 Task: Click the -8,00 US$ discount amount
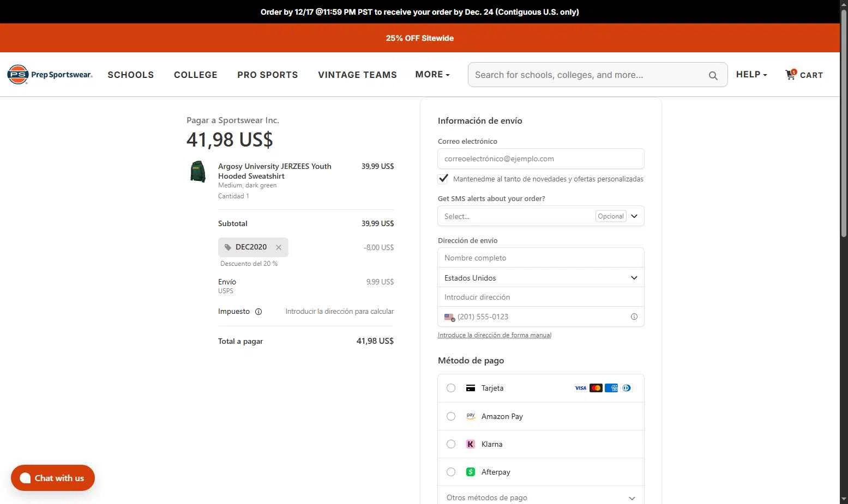pyautogui.click(x=378, y=247)
